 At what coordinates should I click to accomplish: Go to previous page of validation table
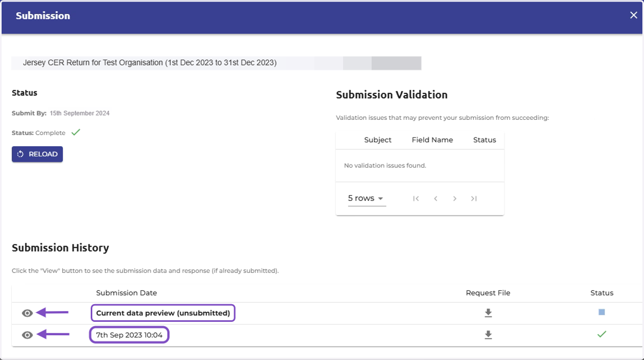(436, 199)
